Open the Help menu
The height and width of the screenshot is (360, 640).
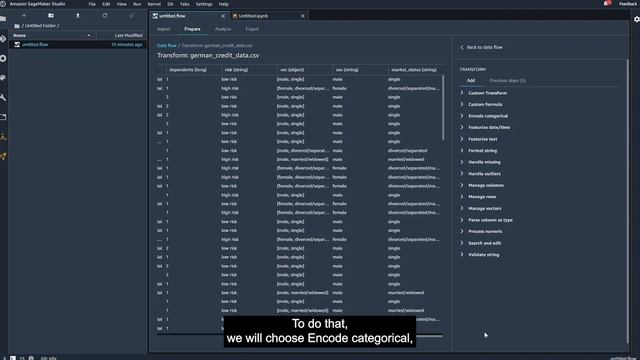point(224,4)
